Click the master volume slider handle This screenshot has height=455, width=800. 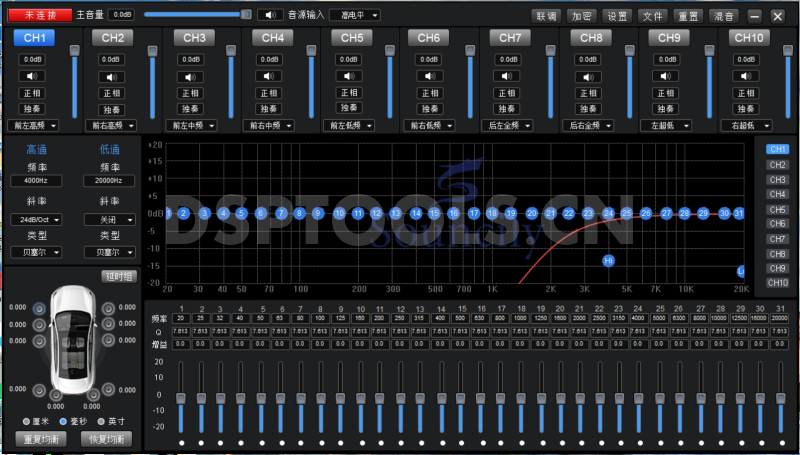(x=246, y=14)
